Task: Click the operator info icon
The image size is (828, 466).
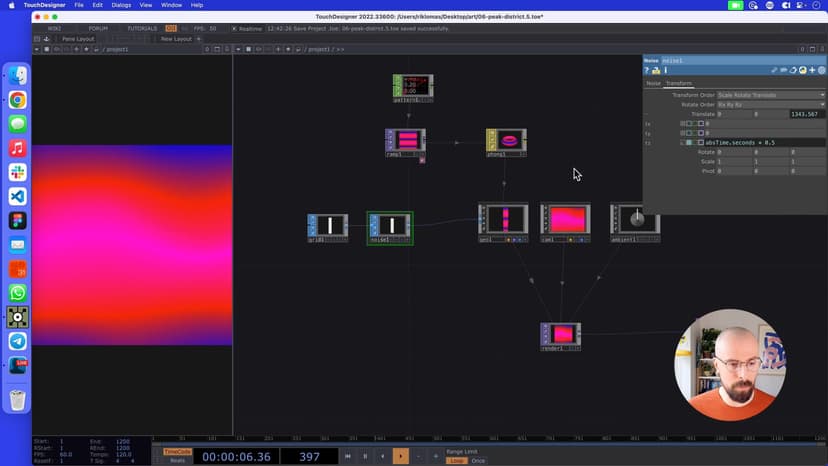Action: (665, 71)
